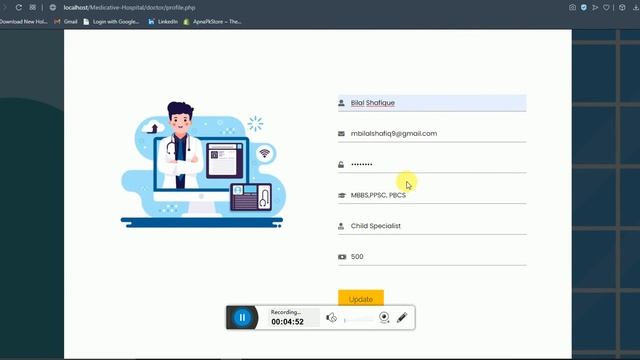Click the webcam icon in recorder toolbar

384,318
